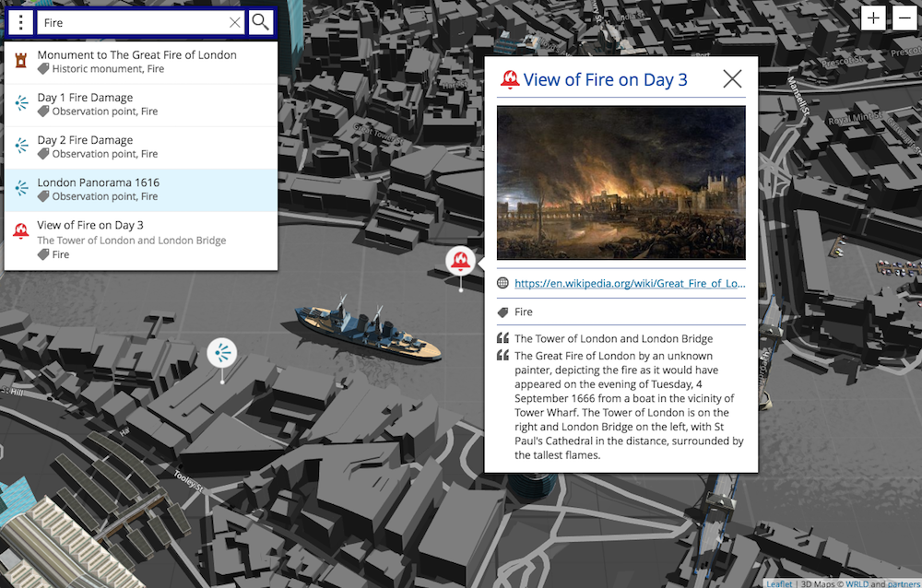Image resolution: width=922 pixels, height=588 pixels.
Task: Click the globe icon beside Wikipedia link
Action: (x=502, y=283)
